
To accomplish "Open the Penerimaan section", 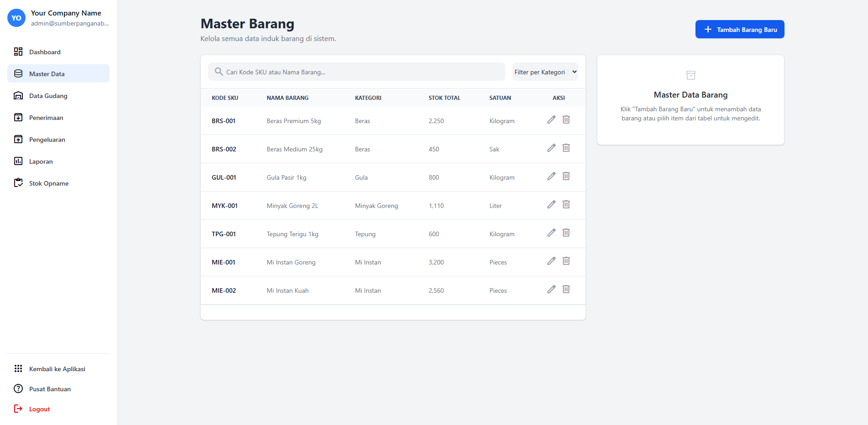I will (46, 118).
